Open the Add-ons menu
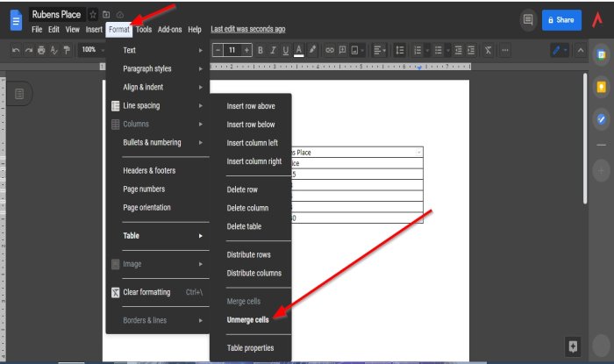The image size is (614, 364). tap(169, 29)
